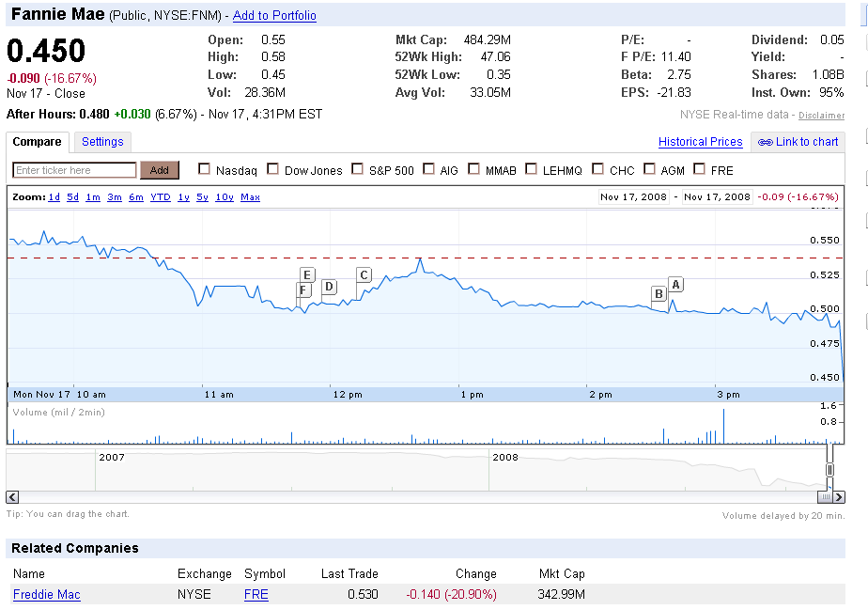Select YTD zoom range
Image resolution: width=868 pixels, height=610 pixels.
pyautogui.click(x=161, y=197)
